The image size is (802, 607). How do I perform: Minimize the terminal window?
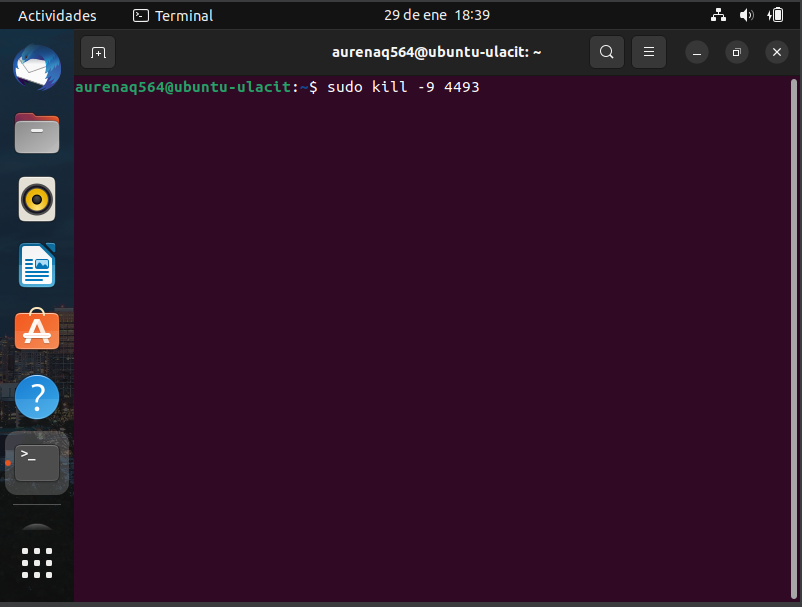click(697, 52)
